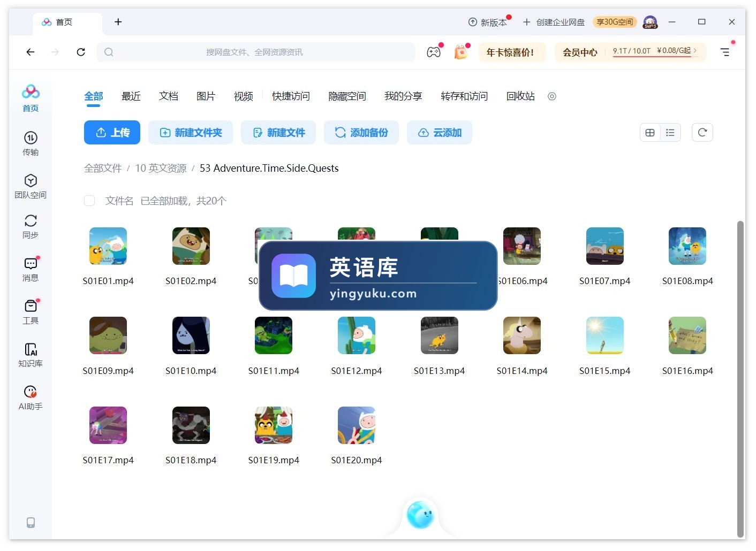Select the 首页 window tab
Screen dimensions: 756x551
(x=67, y=22)
